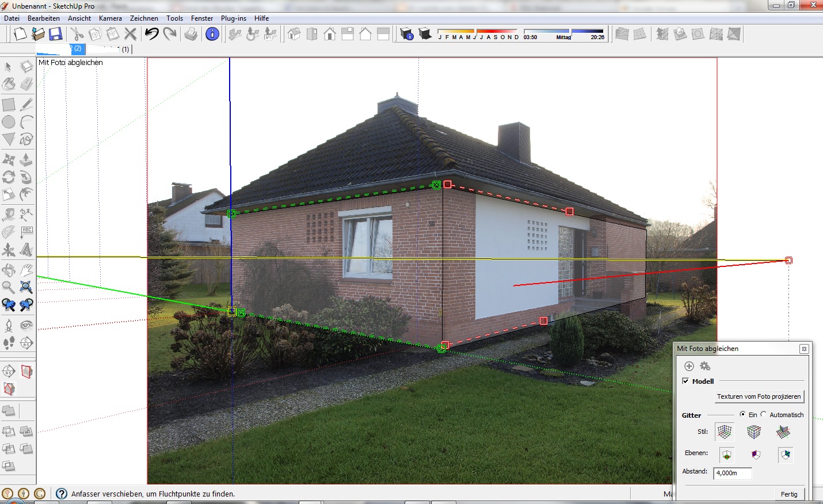Close the Mit Foto abgleichen panel

(x=804, y=349)
